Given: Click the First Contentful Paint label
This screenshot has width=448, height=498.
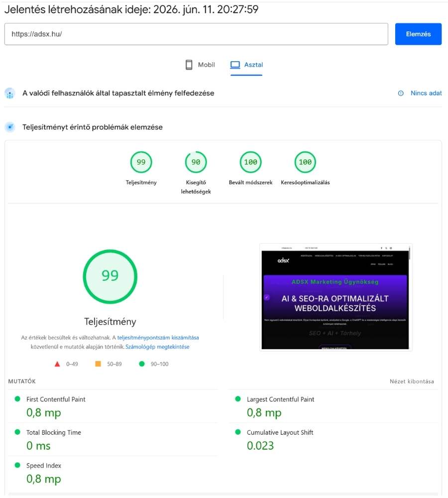Looking at the screenshot, I should (x=56, y=399).
